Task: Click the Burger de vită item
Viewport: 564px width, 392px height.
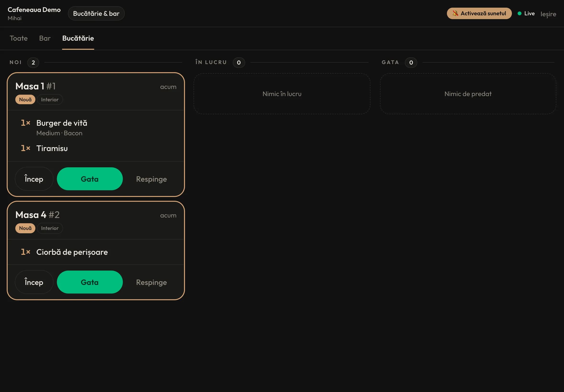Action: [62, 123]
